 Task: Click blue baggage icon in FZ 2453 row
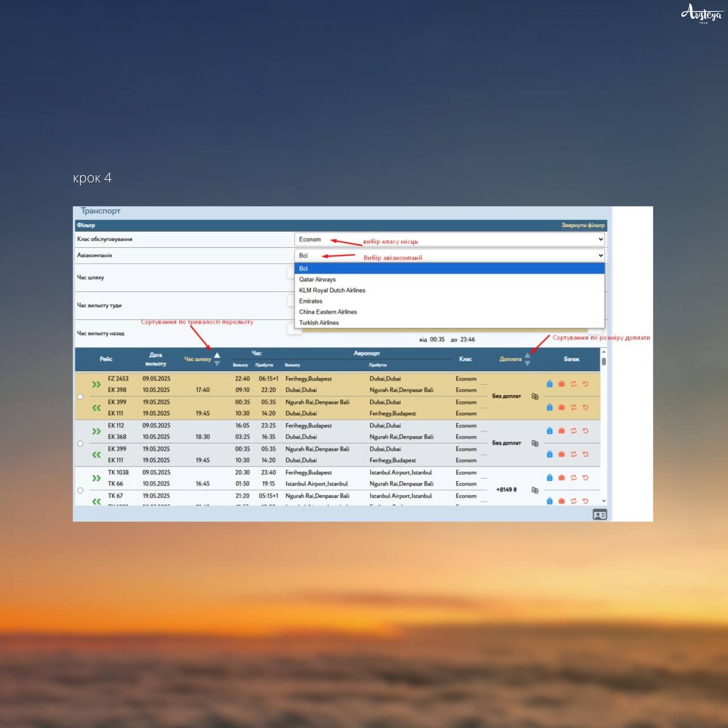[x=549, y=384]
